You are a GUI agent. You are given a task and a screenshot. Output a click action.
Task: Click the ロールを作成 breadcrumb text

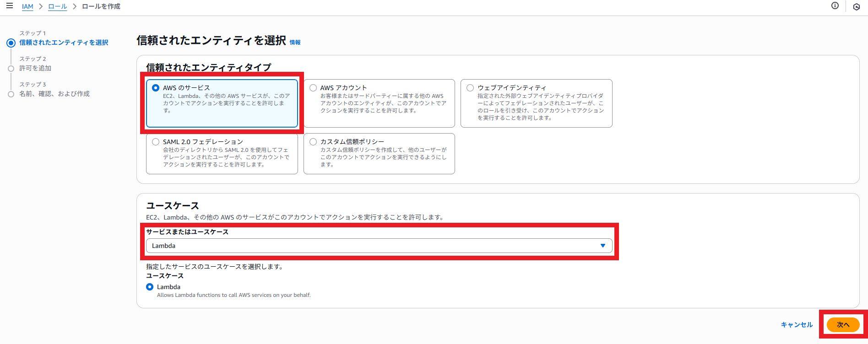pos(101,6)
